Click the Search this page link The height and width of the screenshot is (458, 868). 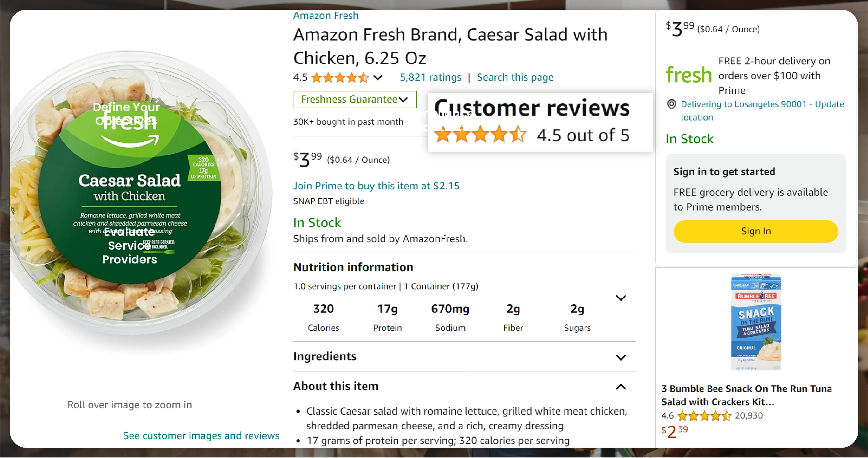point(515,77)
